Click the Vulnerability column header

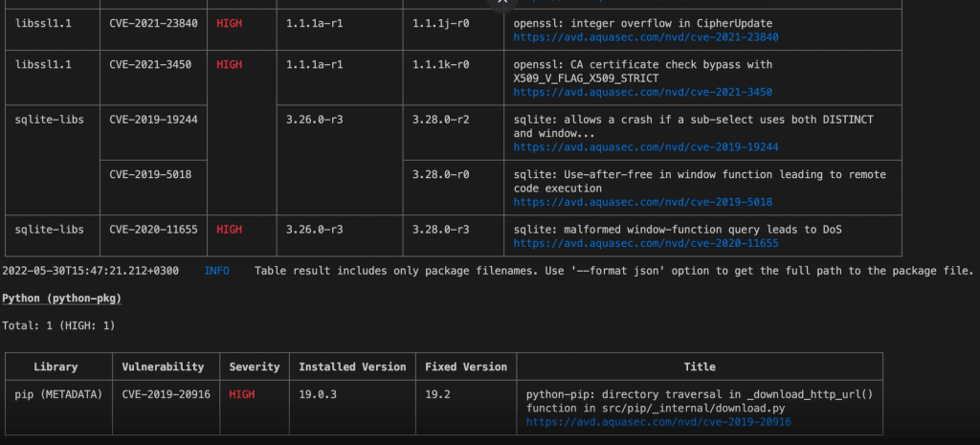coord(163,367)
